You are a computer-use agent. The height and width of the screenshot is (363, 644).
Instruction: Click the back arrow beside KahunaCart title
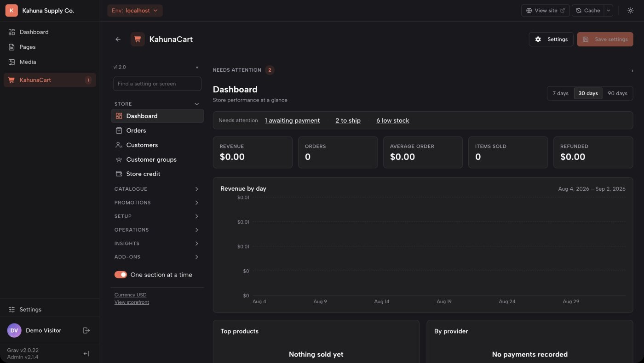pyautogui.click(x=118, y=40)
